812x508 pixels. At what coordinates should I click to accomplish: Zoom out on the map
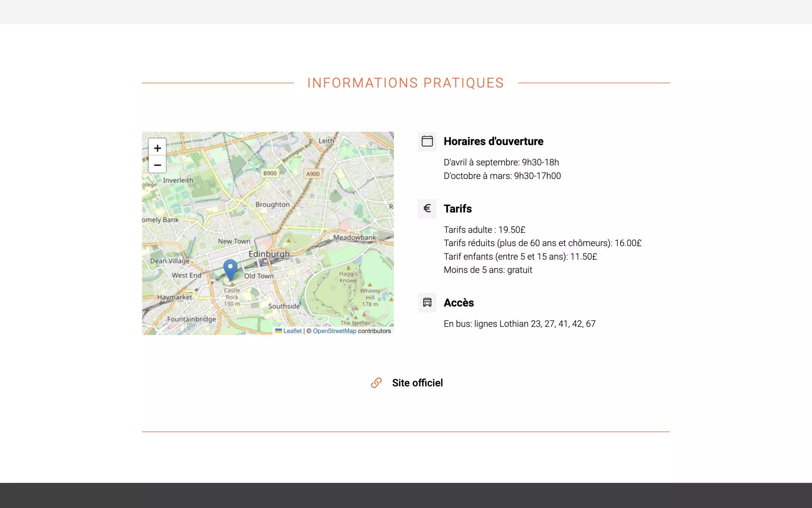(157, 165)
